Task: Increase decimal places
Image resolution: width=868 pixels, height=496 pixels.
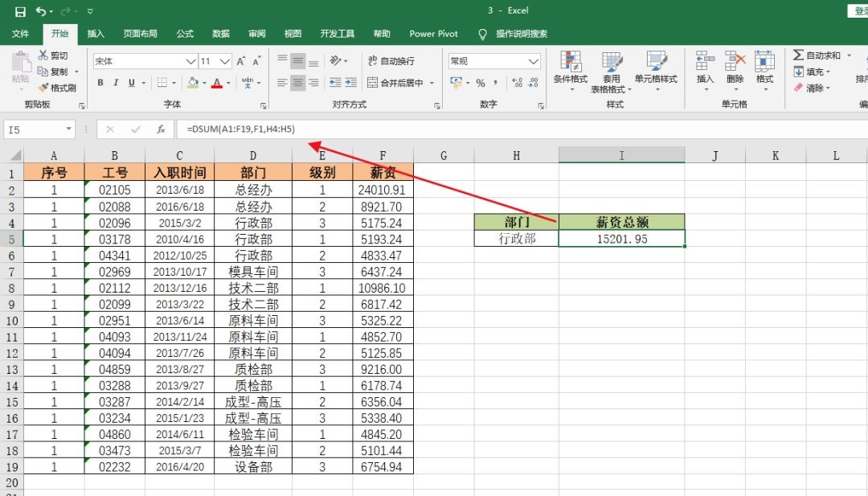Action: (517, 83)
